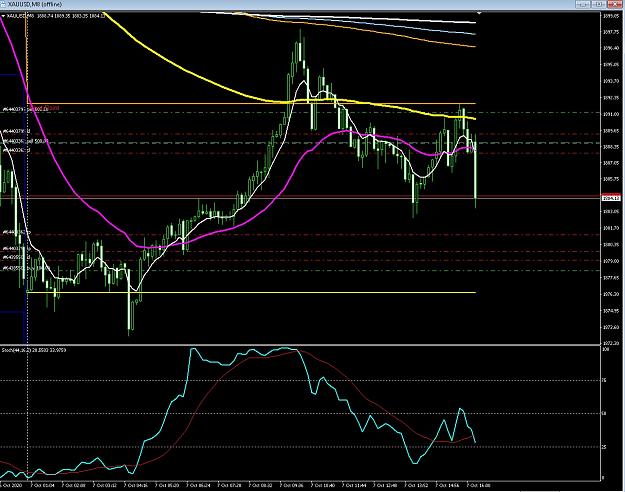This screenshot has width=625, height=492.
Task: Click the price axis scale on chart's right side
Action: click(x=612, y=177)
